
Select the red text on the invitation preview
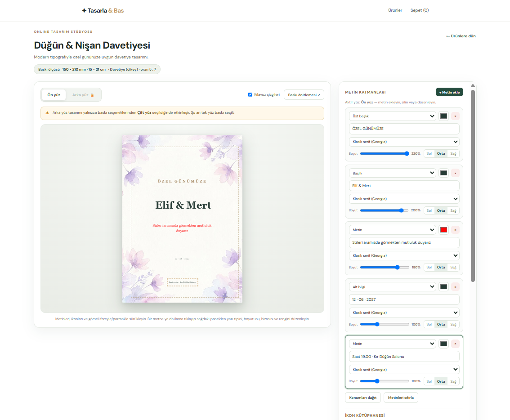[182, 228]
